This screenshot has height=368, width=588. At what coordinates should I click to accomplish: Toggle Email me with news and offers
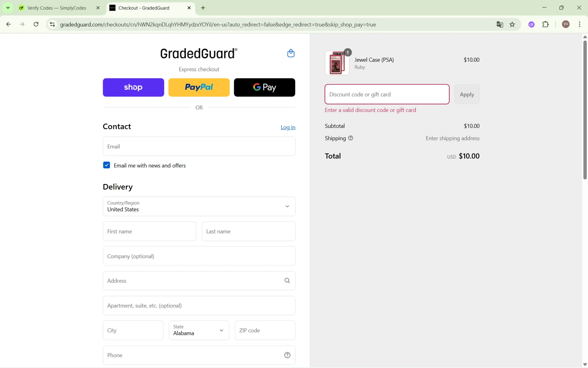[x=106, y=165]
